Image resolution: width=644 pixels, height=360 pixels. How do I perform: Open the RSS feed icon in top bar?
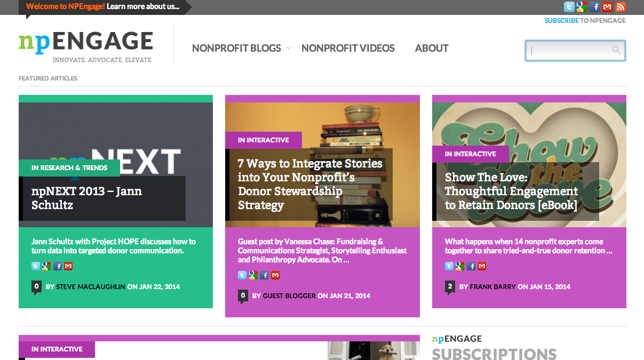pos(620,7)
